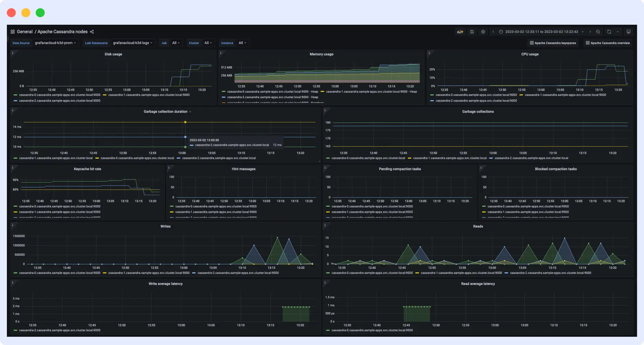The width and height of the screenshot is (644, 345).
Task: Open the Apache Cassandra keyspaces dashboard link
Action: [553, 43]
